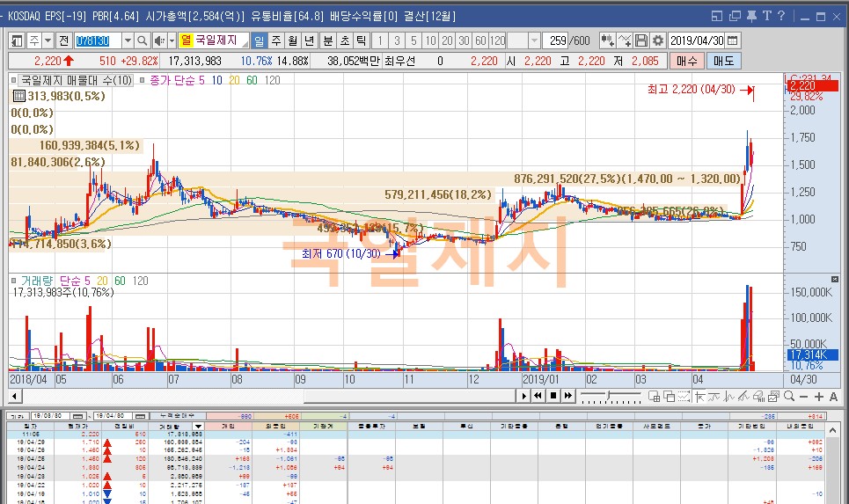Click the A text auto-scale icon

point(833,397)
